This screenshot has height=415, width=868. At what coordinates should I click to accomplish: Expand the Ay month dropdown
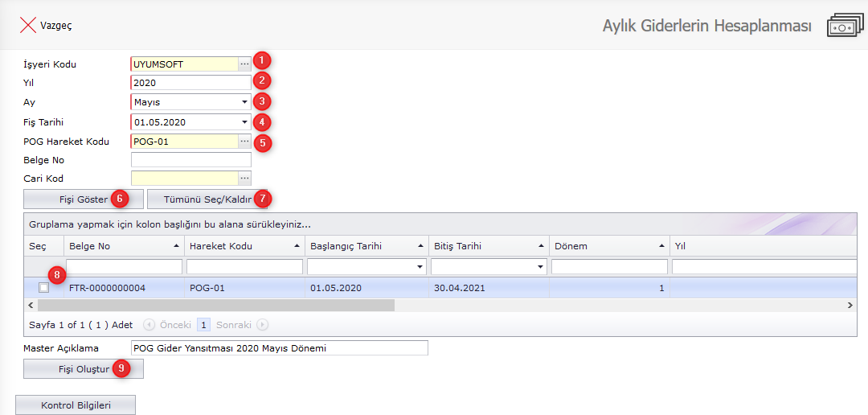244,102
